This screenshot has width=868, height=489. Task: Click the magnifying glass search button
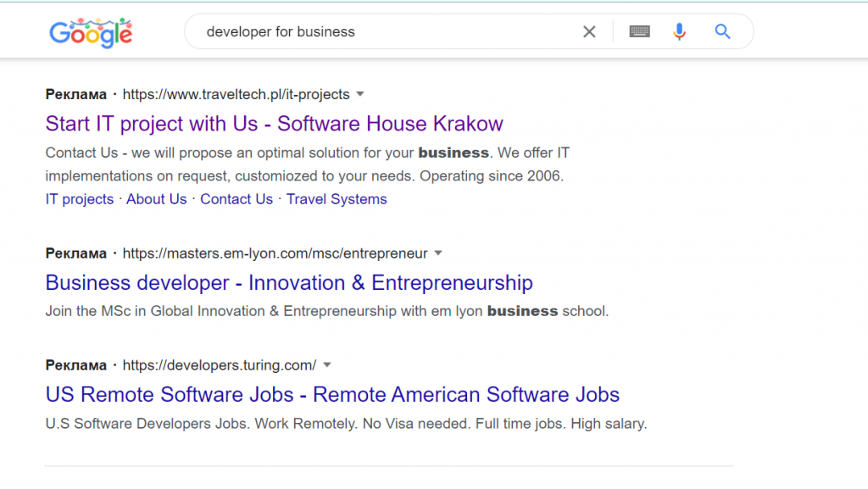pyautogui.click(x=722, y=32)
